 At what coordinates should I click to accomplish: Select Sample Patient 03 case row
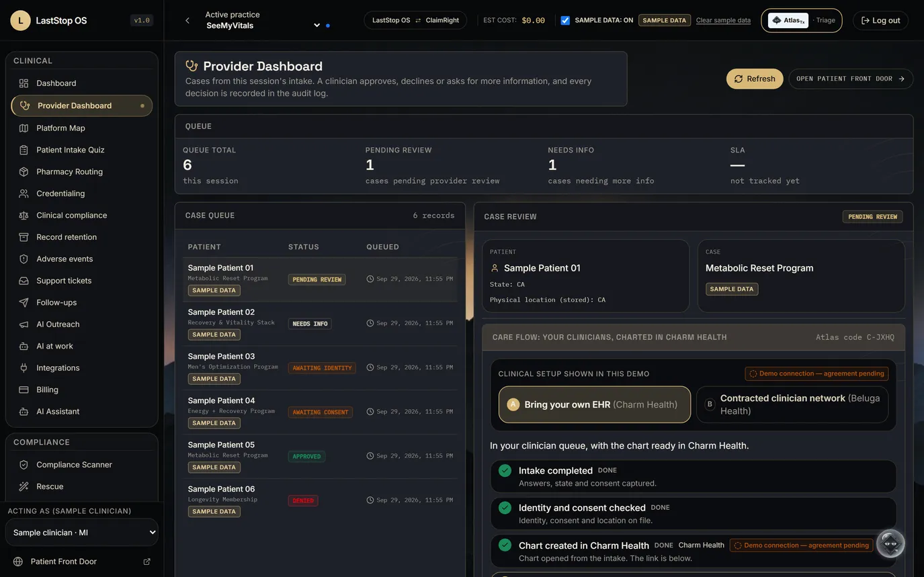(320, 367)
